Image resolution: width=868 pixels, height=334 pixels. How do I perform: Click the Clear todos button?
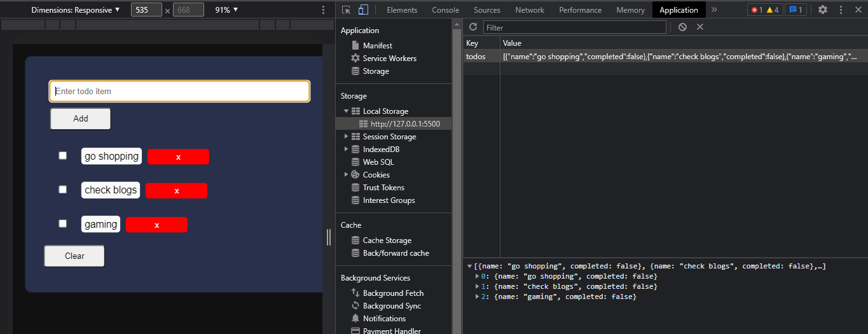[x=74, y=256]
